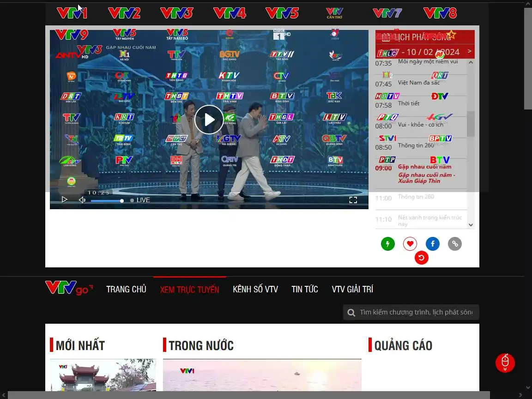Open the VTC1 HD channel logo
532x399 pixels.
[x=282, y=34]
